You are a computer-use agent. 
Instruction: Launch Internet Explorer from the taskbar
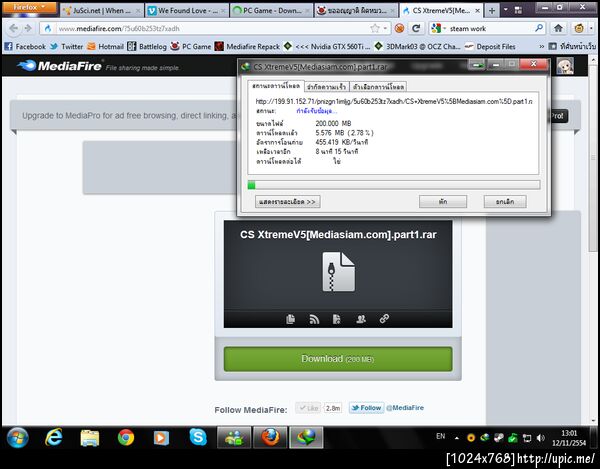click(x=54, y=437)
